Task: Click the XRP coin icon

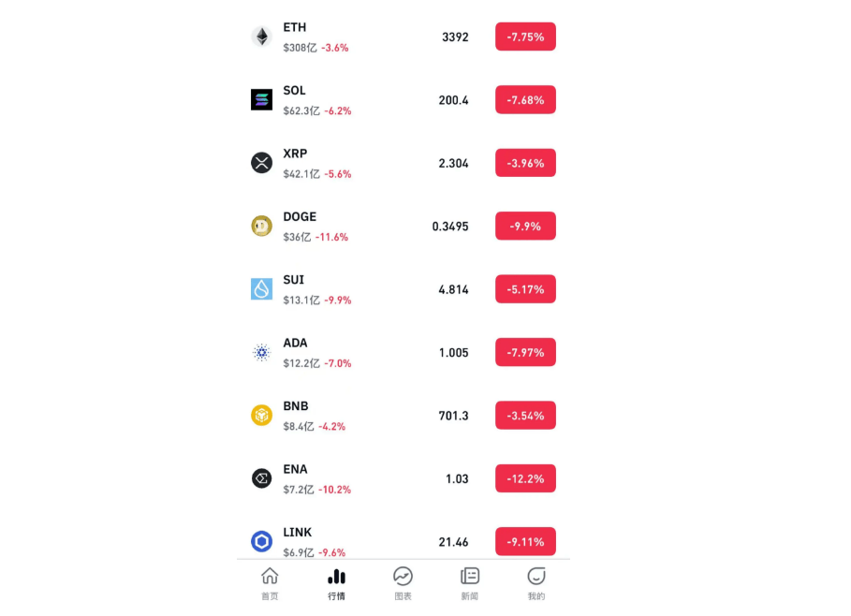Action: click(x=261, y=163)
